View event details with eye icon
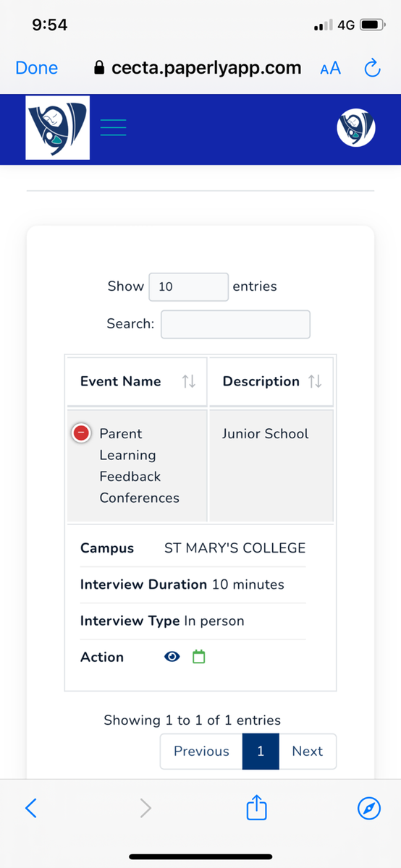 172,657
